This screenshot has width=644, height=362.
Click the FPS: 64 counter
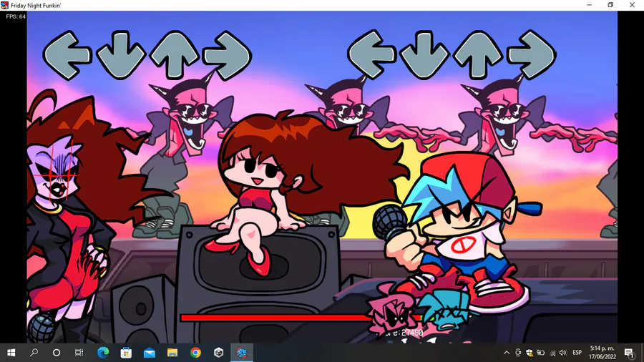pyautogui.click(x=16, y=16)
